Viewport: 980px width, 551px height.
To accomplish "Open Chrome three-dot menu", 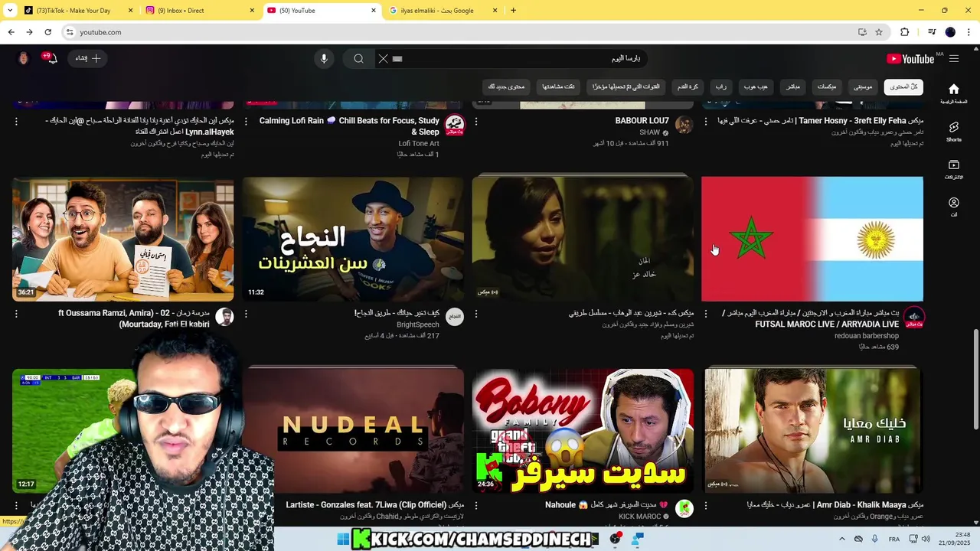I will point(969,32).
